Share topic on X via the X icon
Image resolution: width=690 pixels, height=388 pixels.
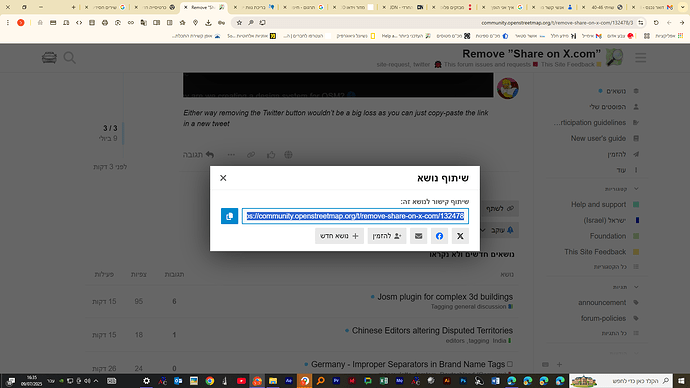tap(460, 236)
